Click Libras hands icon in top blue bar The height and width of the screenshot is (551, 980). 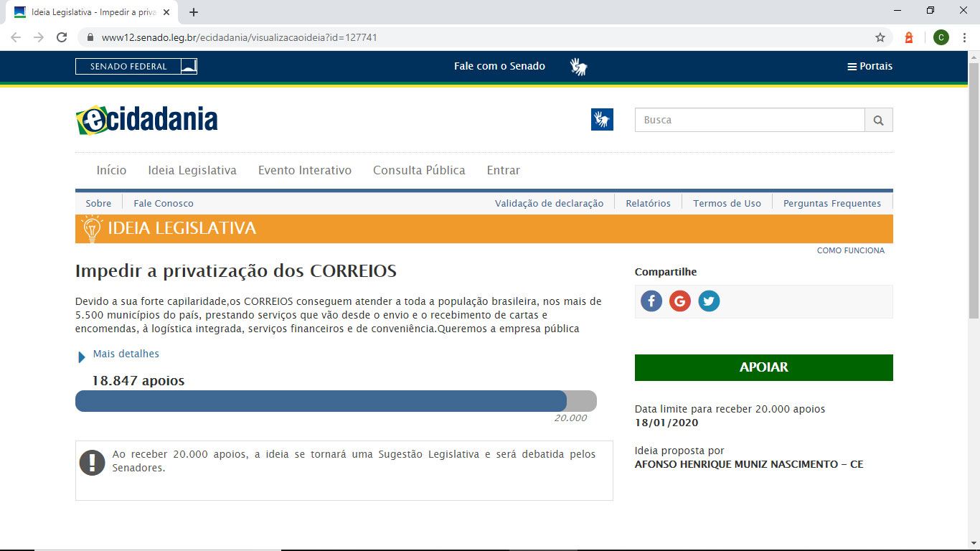579,67
